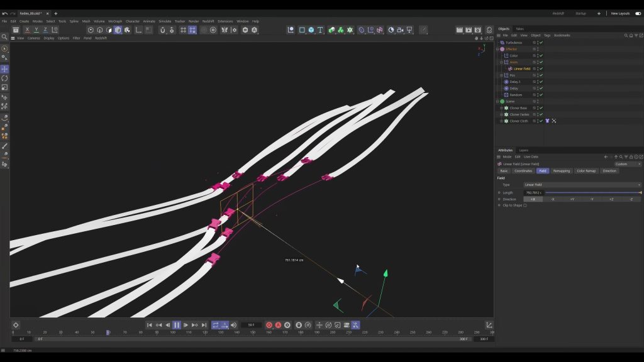
Task: Go to end of timeline
Action: pyautogui.click(x=204, y=325)
